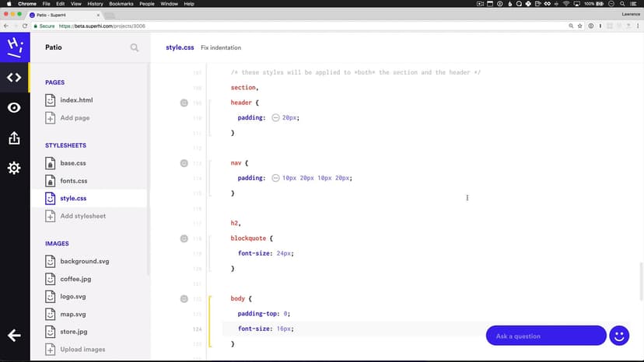This screenshot has height=362, width=644.
Task: Click the Ask a question field
Action: tap(545, 336)
